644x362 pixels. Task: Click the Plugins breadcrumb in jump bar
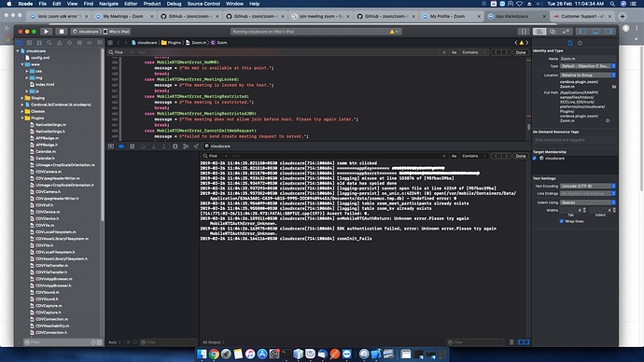(172, 43)
